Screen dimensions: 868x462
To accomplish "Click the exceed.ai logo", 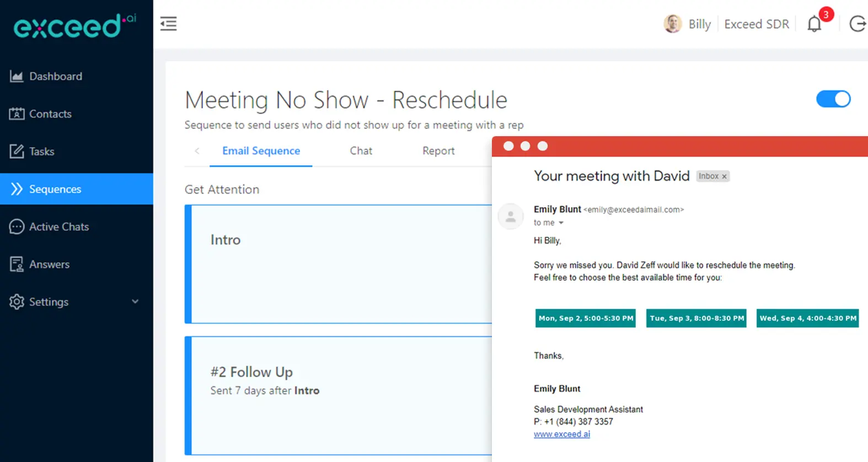I will (x=75, y=26).
